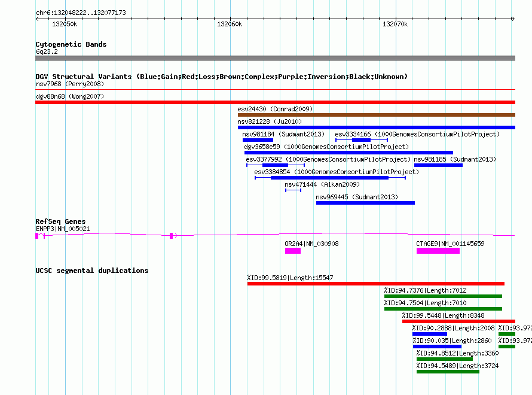
Task: Click the esv3334166 variant feature bar
Action: pyautogui.click(x=361, y=140)
